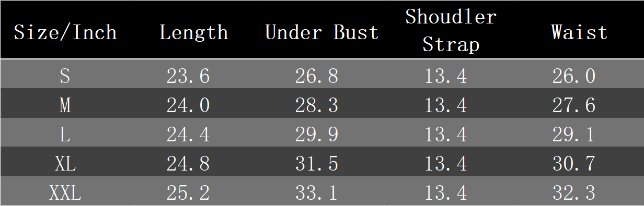644x206 pixels.
Task: Select the 31.5 under bust cell
Action: [x=317, y=164]
